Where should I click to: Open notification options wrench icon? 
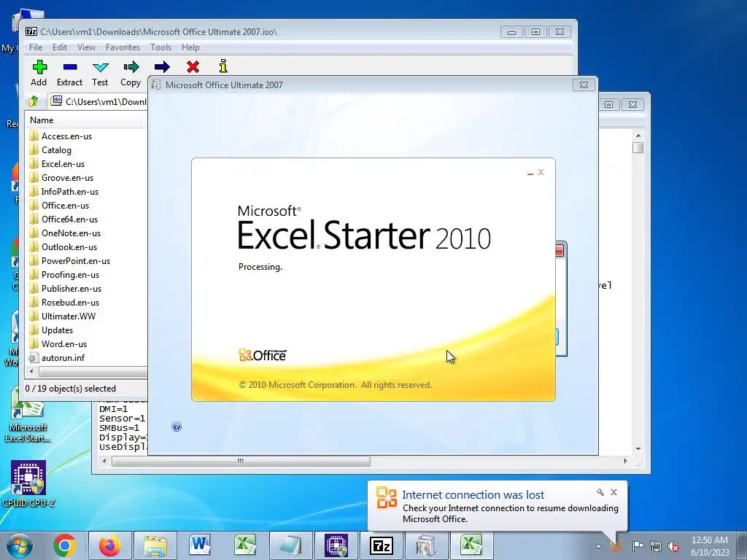pyautogui.click(x=600, y=492)
